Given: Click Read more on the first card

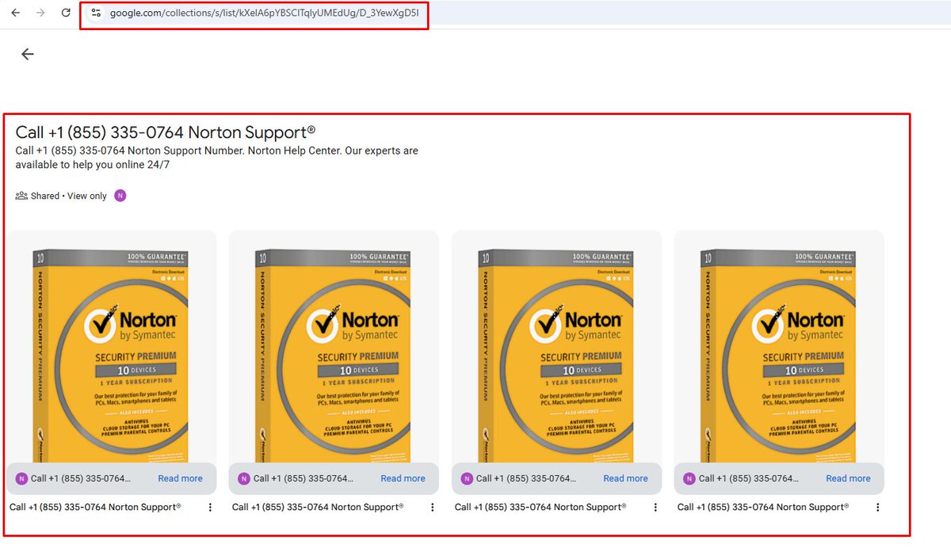Looking at the screenshot, I should pyautogui.click(x=180, y=478).
